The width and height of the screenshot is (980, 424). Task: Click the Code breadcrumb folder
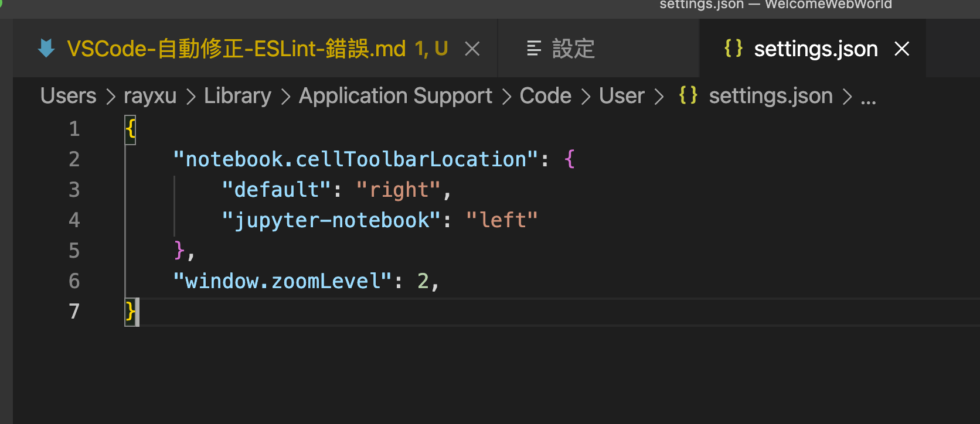click(x=545, y=95)
